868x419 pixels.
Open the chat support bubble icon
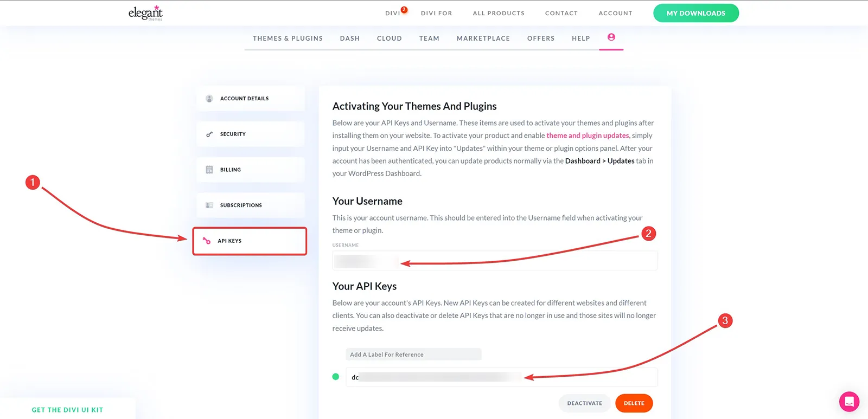click(x=849, y=402)
